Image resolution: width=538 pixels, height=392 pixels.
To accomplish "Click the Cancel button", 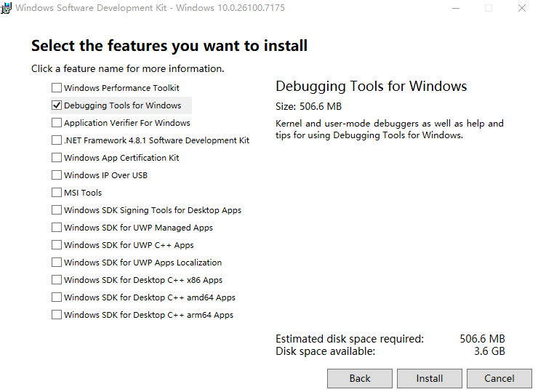I will (499, 378).
